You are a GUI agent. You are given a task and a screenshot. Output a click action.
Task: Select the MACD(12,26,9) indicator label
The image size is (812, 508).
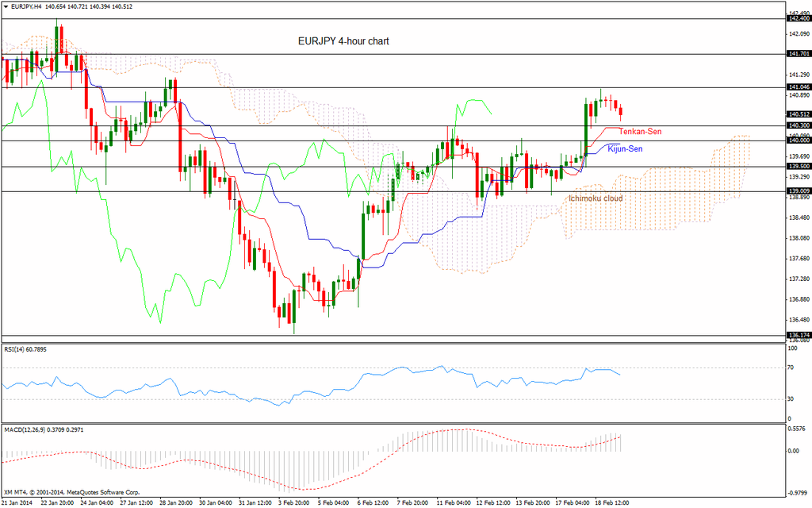click(x=44, y=429)
